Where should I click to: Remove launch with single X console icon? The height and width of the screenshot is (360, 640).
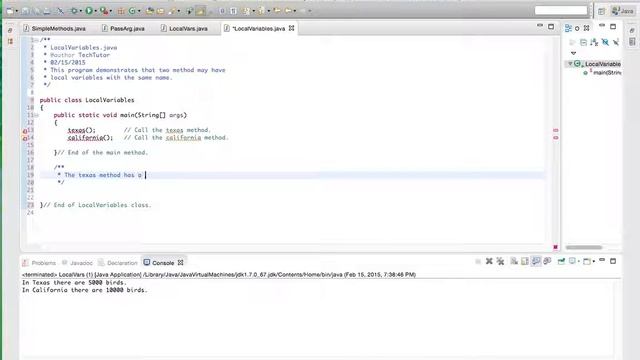point(489,261)
